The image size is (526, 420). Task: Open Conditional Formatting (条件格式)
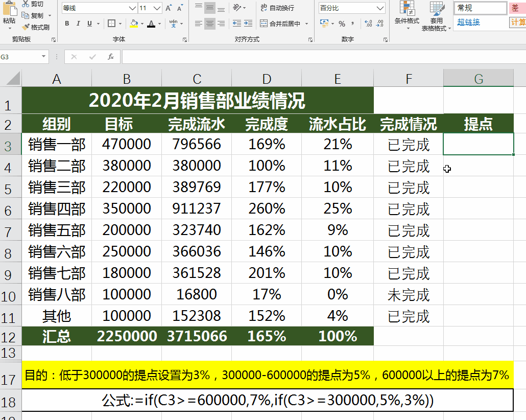point(407,15)
